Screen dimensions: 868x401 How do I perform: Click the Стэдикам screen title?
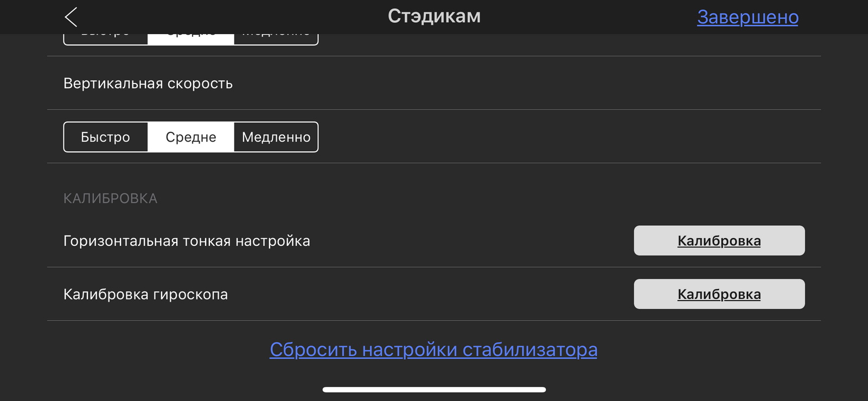(434, 16)
